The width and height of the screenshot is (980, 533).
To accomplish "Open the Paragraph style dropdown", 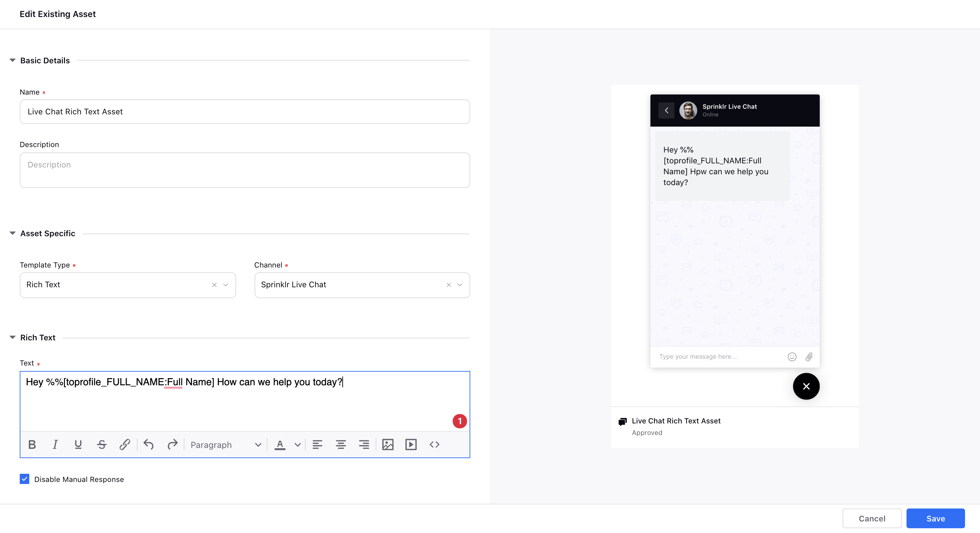I will click(x=226, y=445).
